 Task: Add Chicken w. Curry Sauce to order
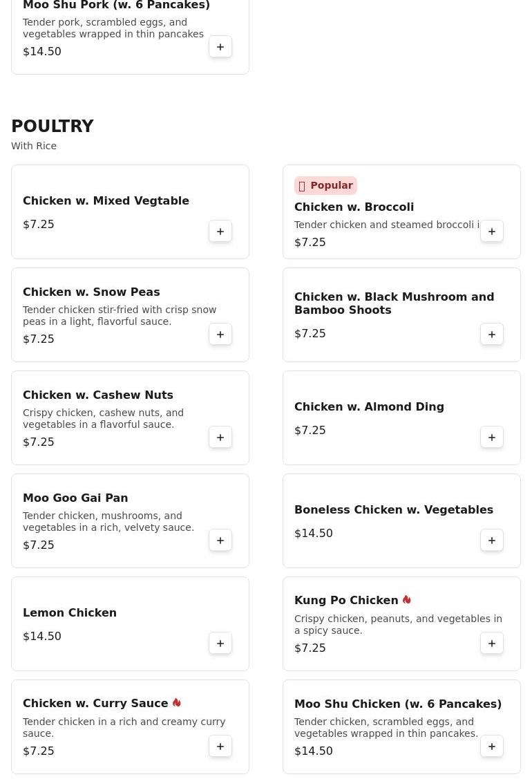tap(220, 747)
